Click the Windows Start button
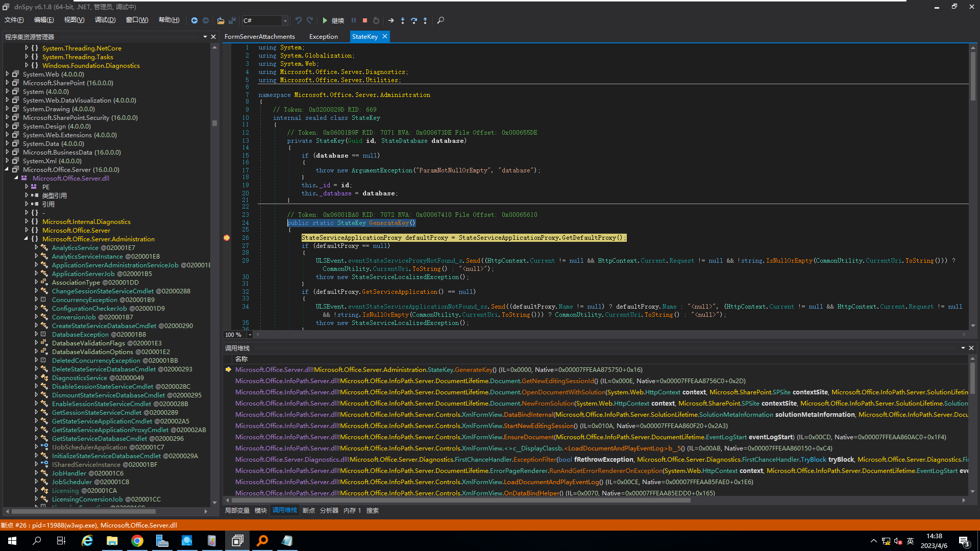The height and width of the screenshot is (551, 980). (x=12, y=541)
